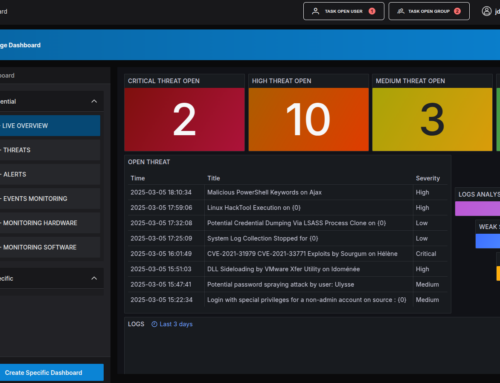Select System Log Collection Stopped row
Screen dimensions: 500x383
pyautogui.click(x=288, y=238)
